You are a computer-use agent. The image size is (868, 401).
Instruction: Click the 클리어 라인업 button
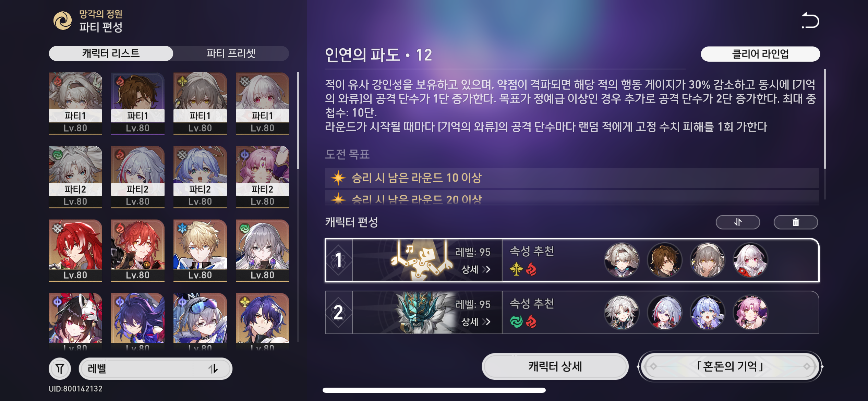point(760,54)
